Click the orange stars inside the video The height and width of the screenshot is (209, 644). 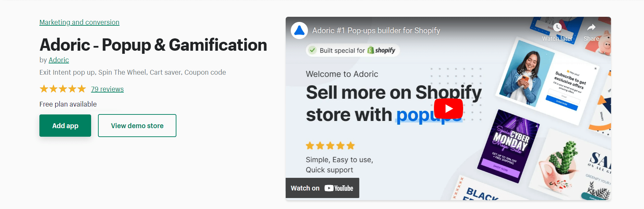[x=330, y=146]
